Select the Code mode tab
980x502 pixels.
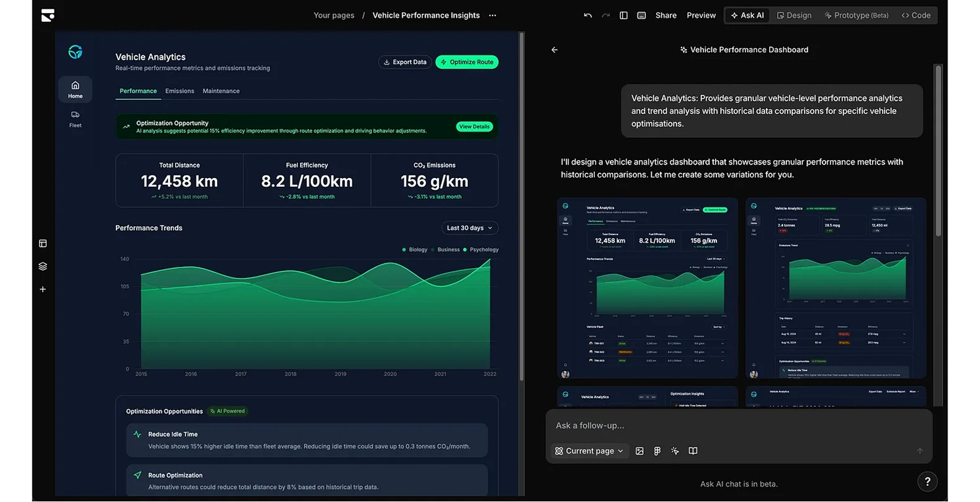916,16
